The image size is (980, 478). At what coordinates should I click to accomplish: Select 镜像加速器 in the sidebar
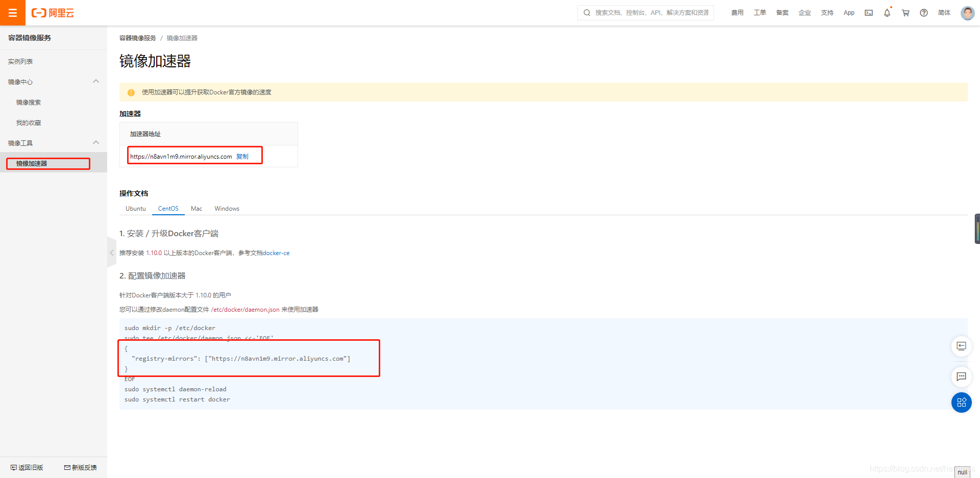coord(54,163)
